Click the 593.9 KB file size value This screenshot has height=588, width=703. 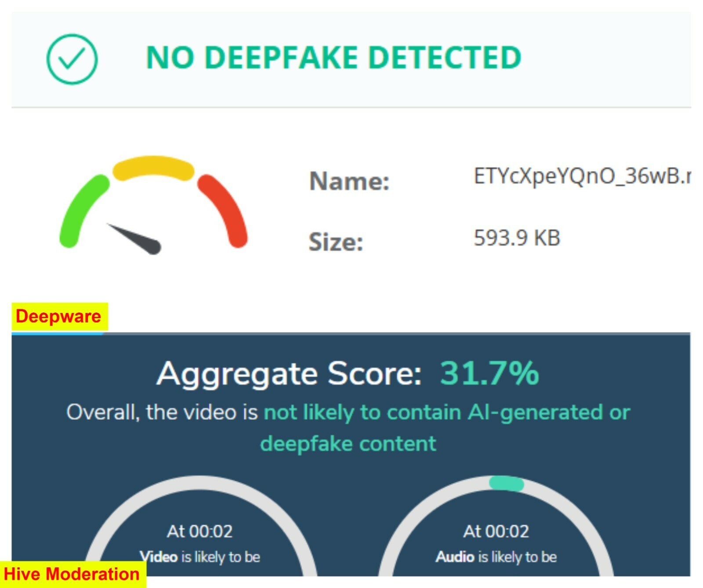pyautogui.click(x=517, y=238)
